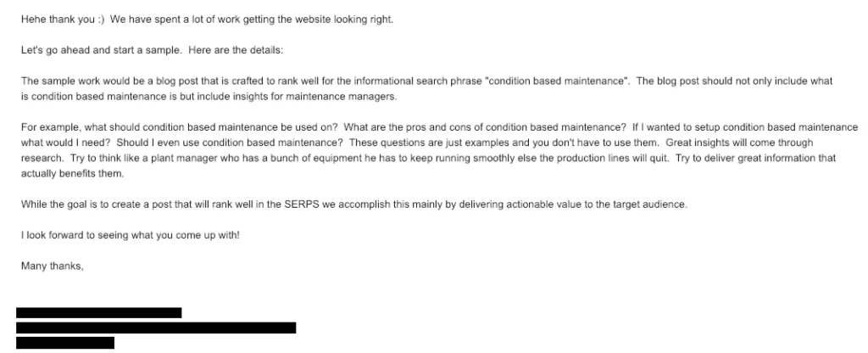868x353 pixels.
Task: Click the quoted phrase "condition based maintenance"
Action: click(x=558, y=81)
